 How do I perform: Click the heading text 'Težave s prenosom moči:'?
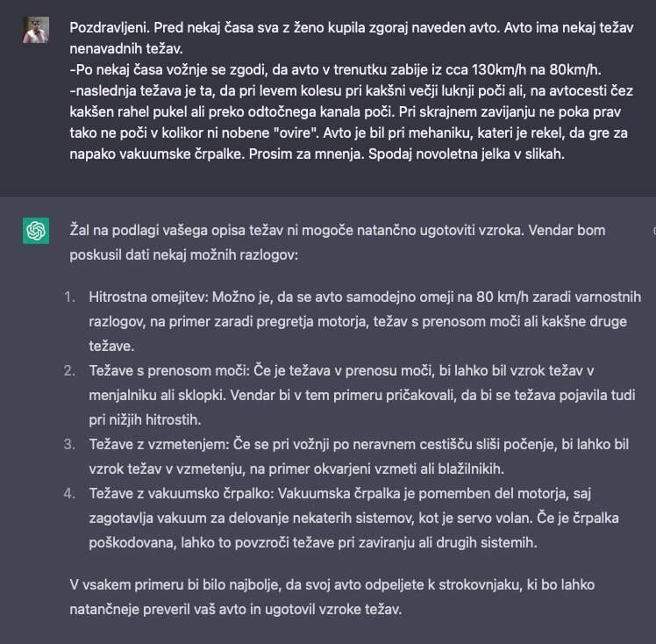click(169, 371)
